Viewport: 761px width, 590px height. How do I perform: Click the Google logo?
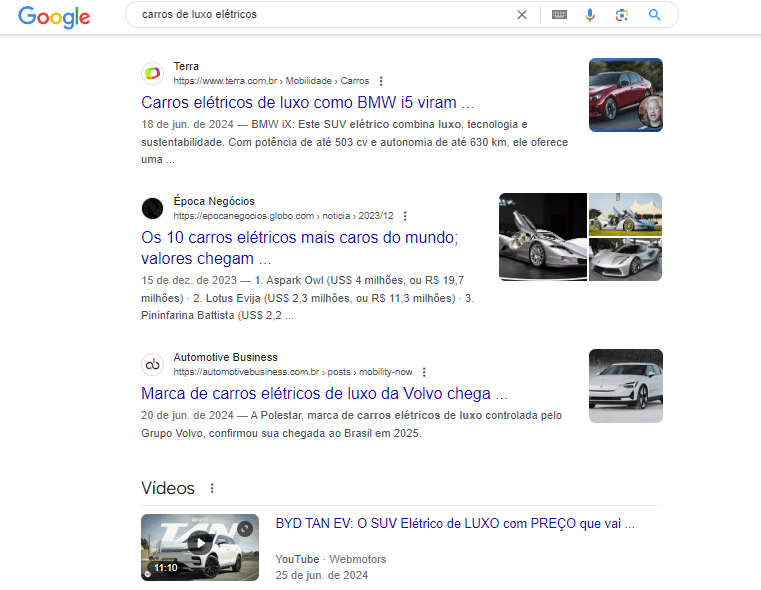(54, 17)
